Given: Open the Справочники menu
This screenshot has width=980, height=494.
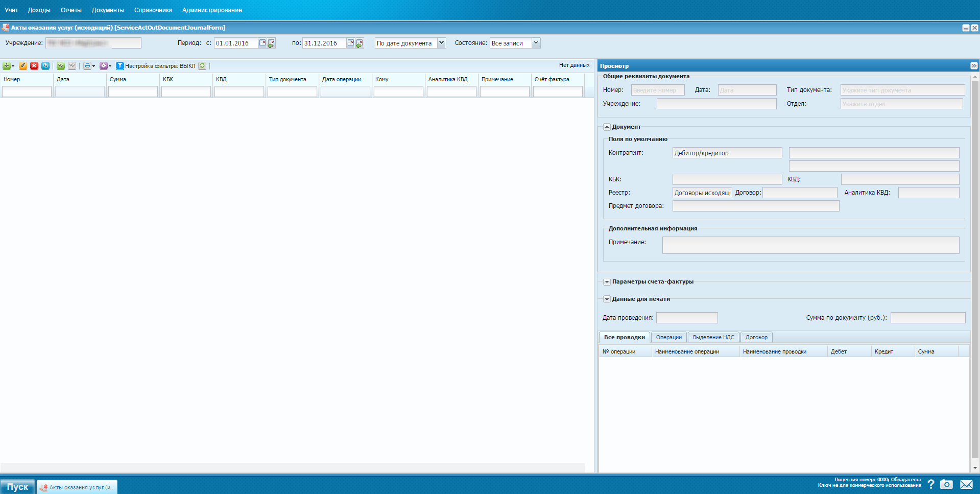Looking at the screenshot, I should (x=153, y=10).
